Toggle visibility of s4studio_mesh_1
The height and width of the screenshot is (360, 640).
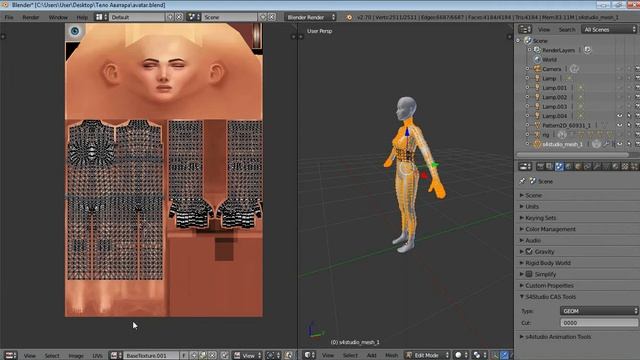click(x=620, y=144)
